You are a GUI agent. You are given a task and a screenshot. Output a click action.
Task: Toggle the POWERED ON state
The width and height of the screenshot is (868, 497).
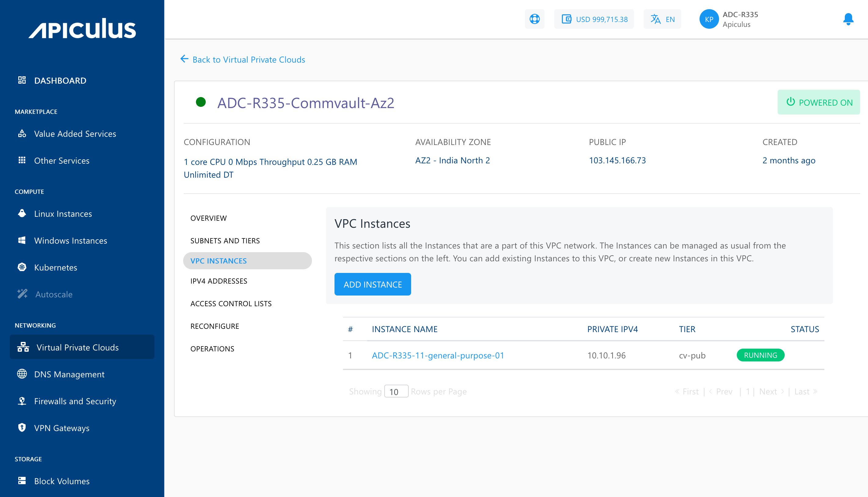coord(819,102)
